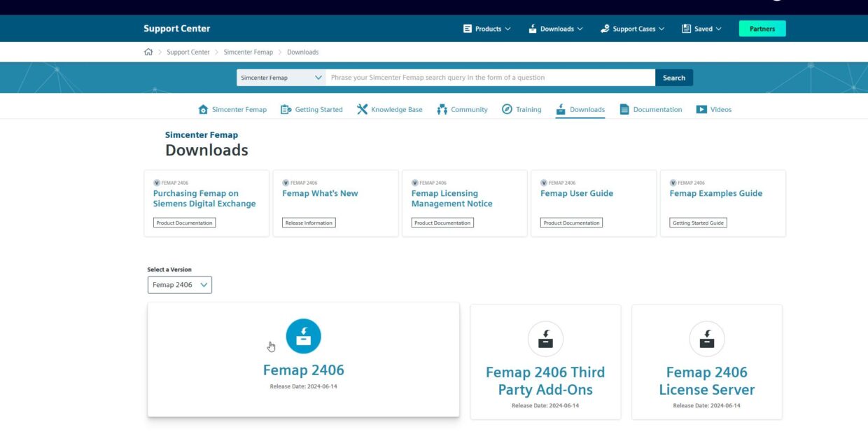Click the Getting Started tab icon

click(x=286, y=109)
